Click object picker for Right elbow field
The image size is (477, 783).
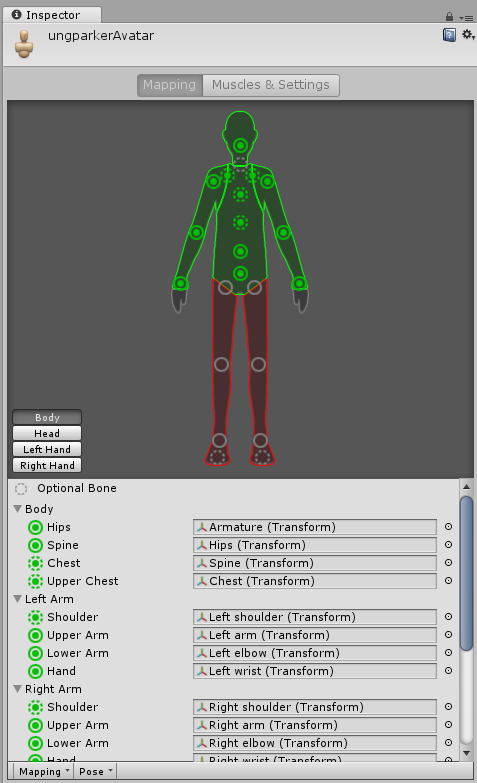[x=449, y=742]
